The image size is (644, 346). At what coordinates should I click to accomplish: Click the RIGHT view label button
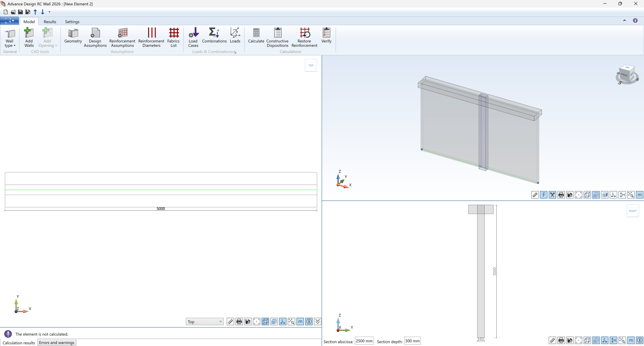click(633, 211)
